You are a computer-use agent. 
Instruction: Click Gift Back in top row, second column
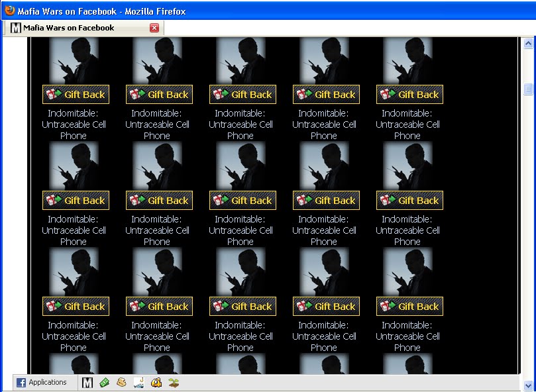pyautogui.click(x=159, y=94)
